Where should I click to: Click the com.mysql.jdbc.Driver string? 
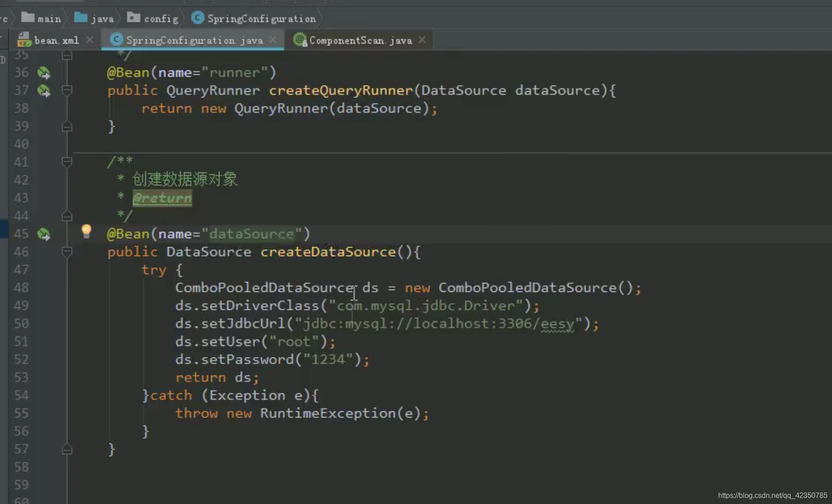click(x=426, y=306)
